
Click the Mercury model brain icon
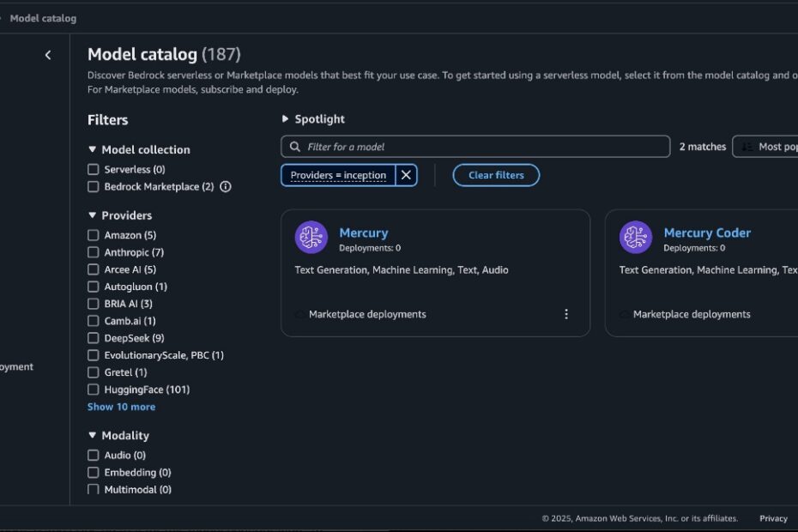pos(311,237)
